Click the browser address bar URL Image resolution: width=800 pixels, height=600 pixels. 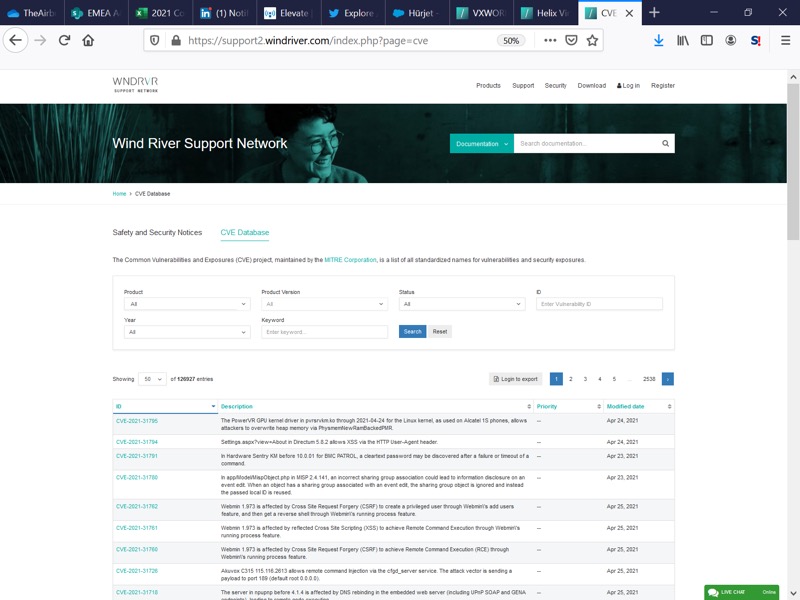tap(308, 40)
